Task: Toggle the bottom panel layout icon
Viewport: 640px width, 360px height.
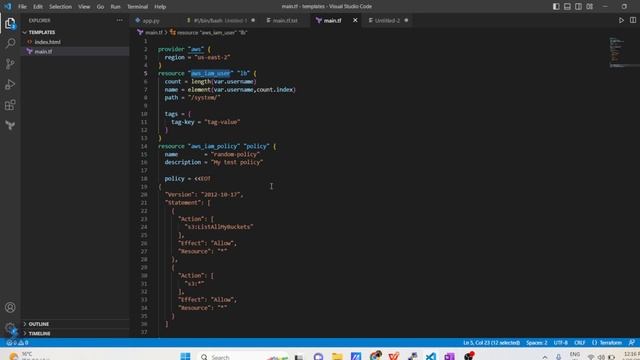Action: click(x=567, y=7)
